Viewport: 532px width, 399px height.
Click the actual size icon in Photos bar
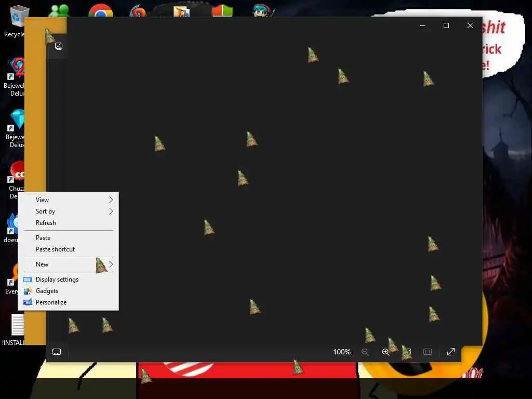coord(428,352)
